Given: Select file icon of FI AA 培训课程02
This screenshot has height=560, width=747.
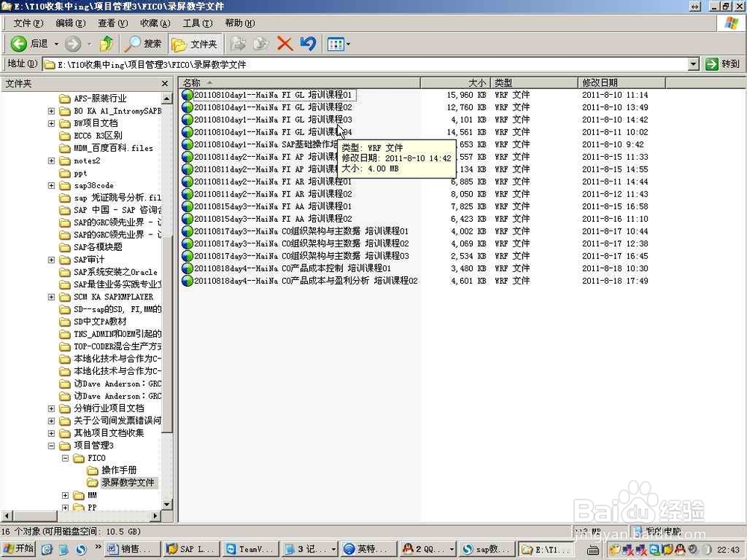Looking at the screenshot, I should coord(187,219).
